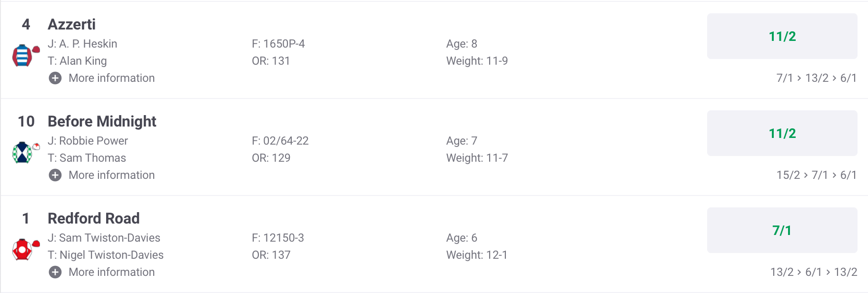Click jockey Sam Twiston-Davies

point(109,238)
